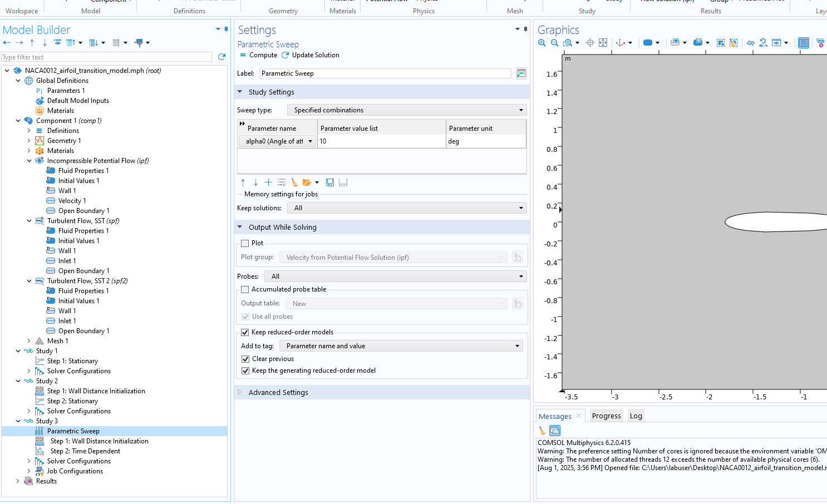Expand the Advanced Settings section
827x504 pixels.
[278, 392]
